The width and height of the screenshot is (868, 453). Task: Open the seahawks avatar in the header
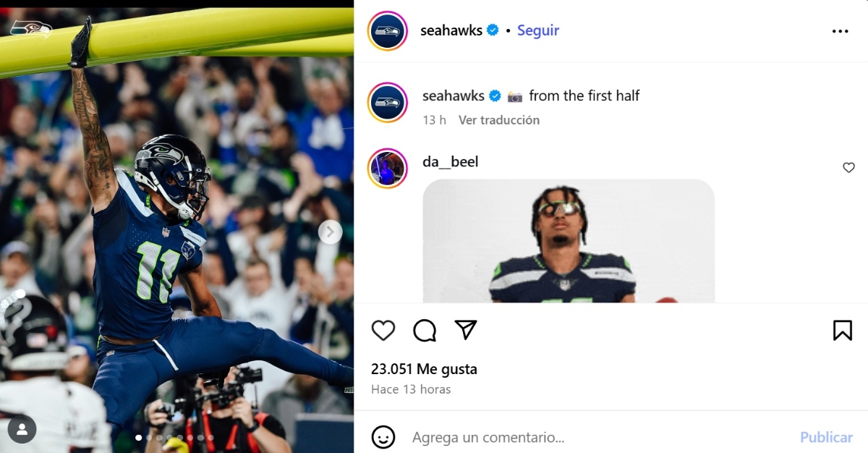[388, 31]
